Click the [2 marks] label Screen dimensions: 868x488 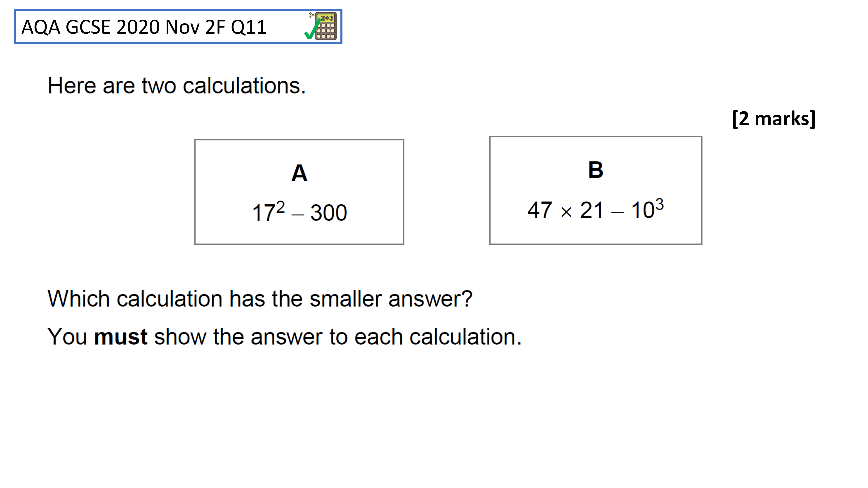(774, 119)
